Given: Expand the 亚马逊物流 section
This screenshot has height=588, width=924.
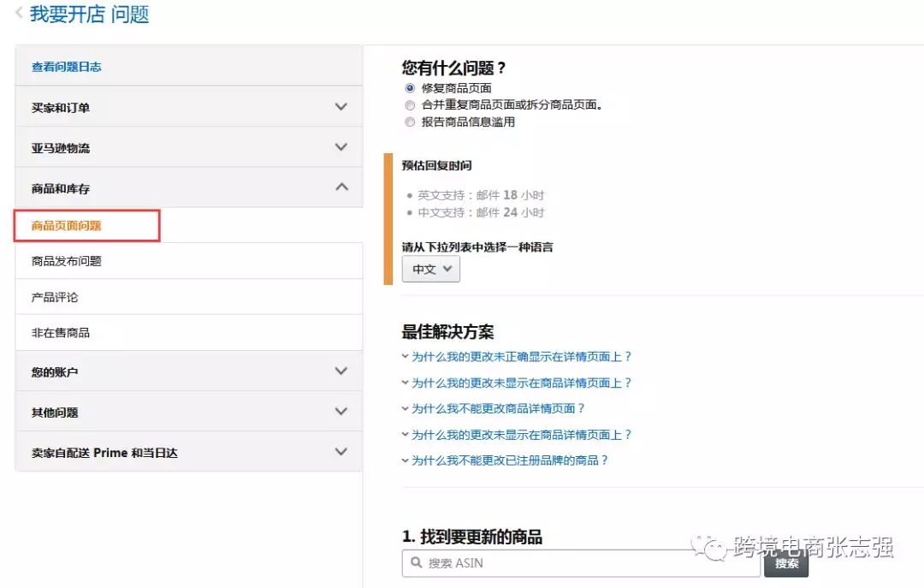Looking at the screenshot, I should tap(341, 147).
